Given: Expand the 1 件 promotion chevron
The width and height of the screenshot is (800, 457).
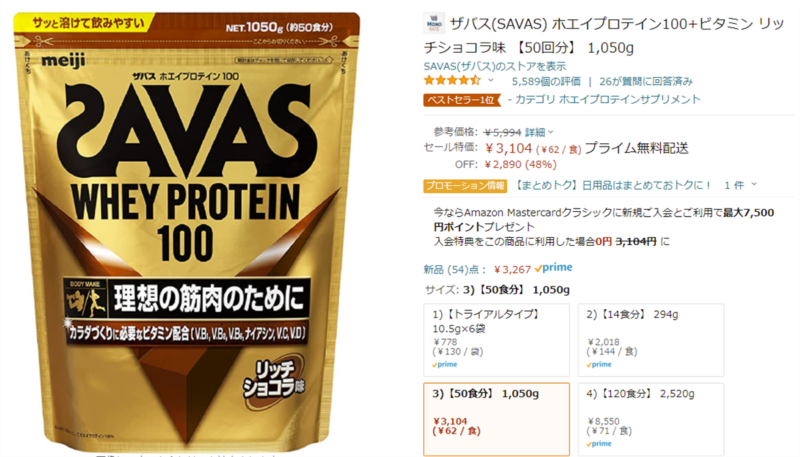Looking at the screenshot, I should 741,185.
